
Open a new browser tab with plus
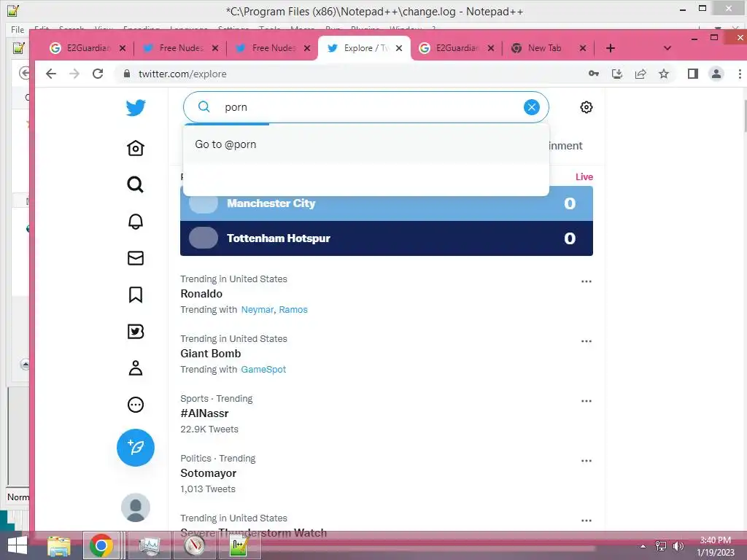click(611, 48)
